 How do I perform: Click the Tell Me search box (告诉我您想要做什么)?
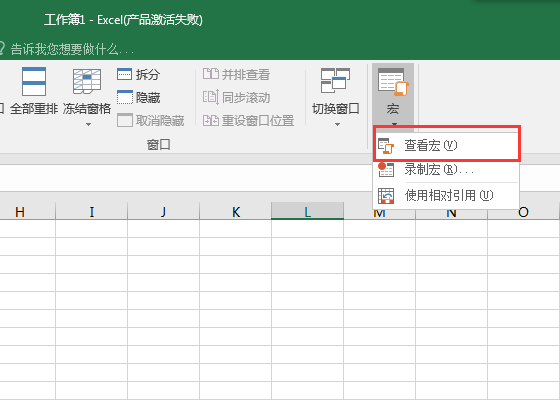[71, 49]
